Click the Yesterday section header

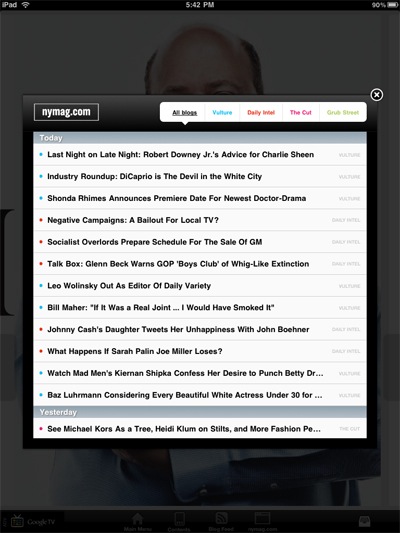coord(200,412)
